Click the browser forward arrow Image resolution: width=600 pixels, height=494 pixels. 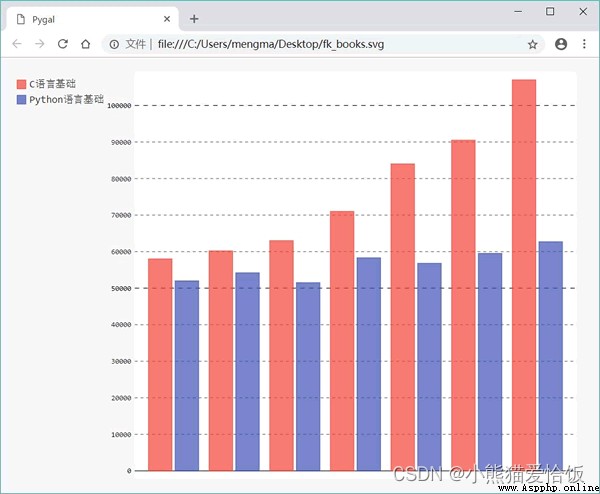click(x=40, y=44)
